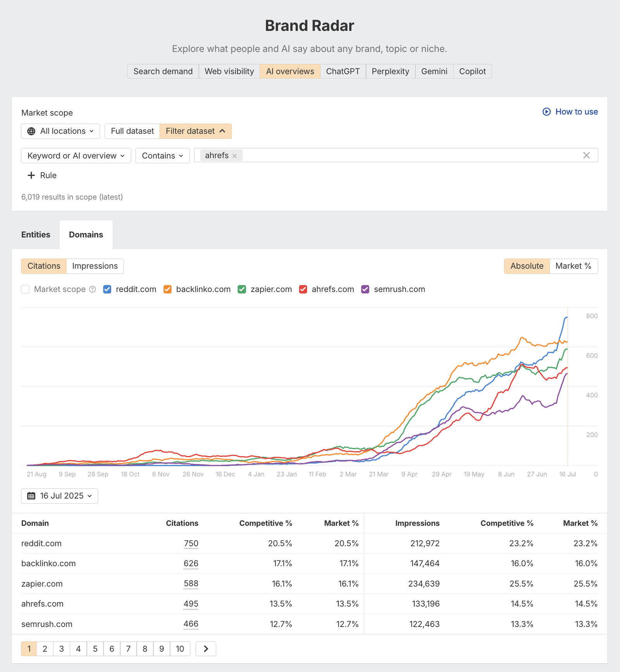620x672 pixels.
Task: Switch to the ChatGPT tab
Action: click(x=343, y=71)
